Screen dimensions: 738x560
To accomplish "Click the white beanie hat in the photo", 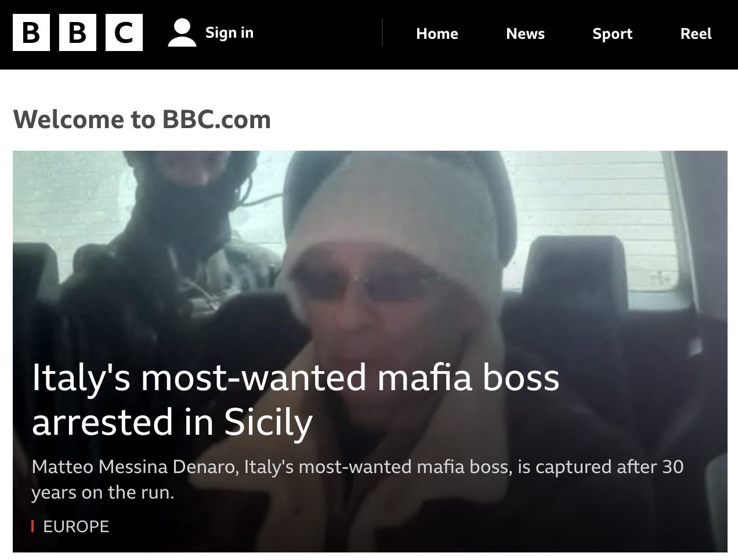I will click(x=395, y=214).
